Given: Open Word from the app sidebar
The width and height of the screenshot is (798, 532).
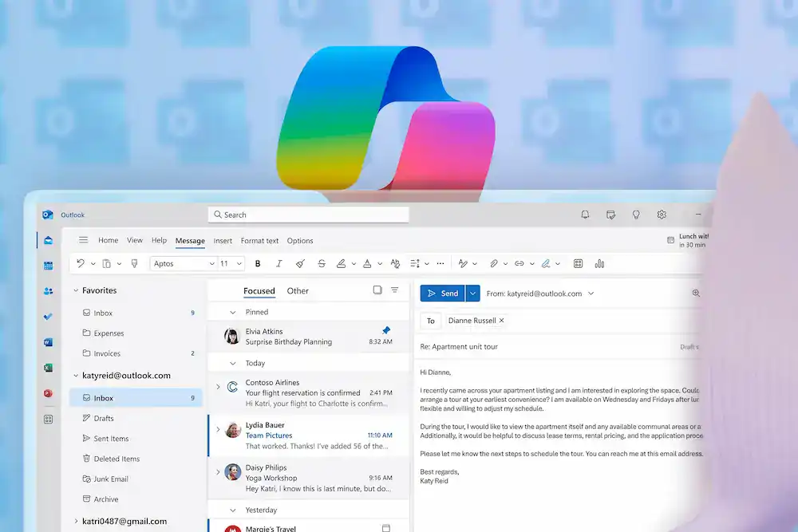Looking at the screenshot, I should coord(47,341).
